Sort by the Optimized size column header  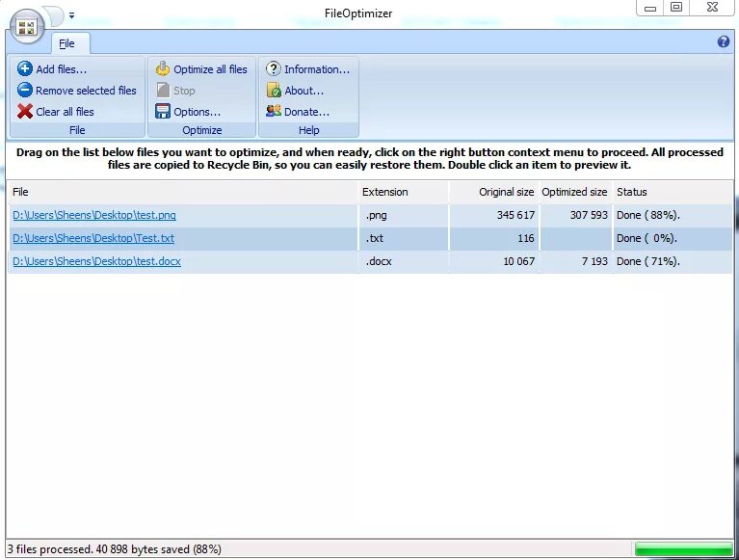[575, 192]
